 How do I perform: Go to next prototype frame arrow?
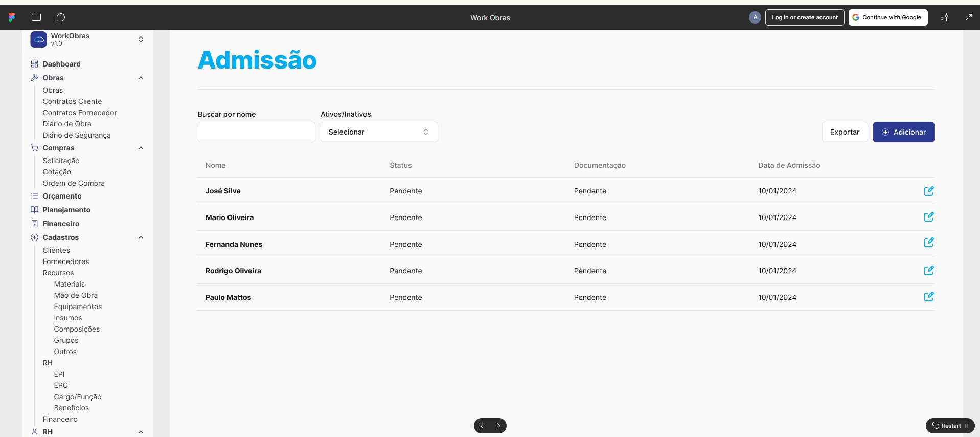point(498,426)
